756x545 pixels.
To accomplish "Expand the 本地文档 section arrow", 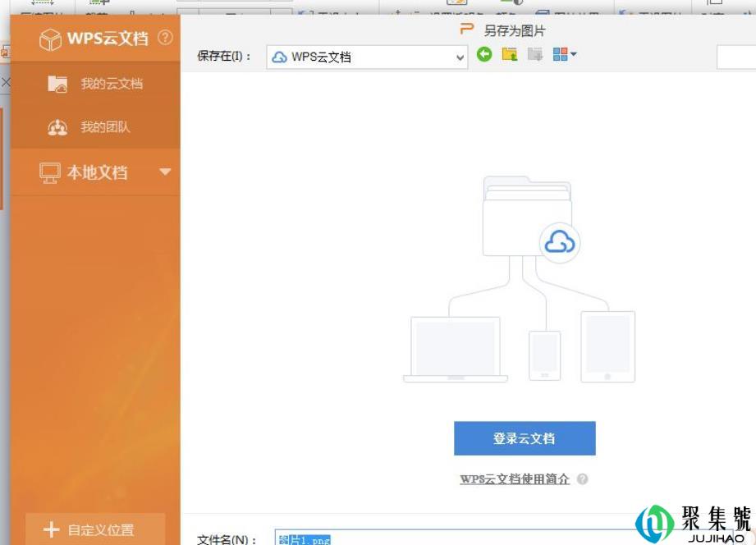I will [165, 172].
